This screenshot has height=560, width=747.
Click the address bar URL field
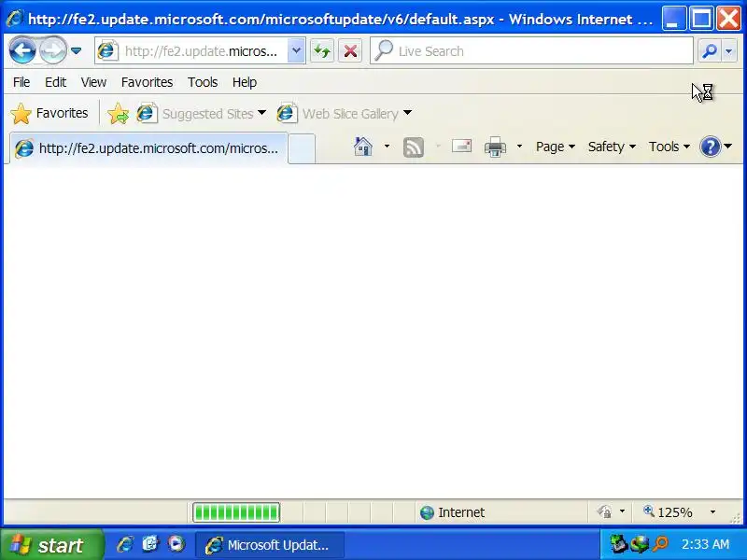pyautogui.click(x=203, y=51)
